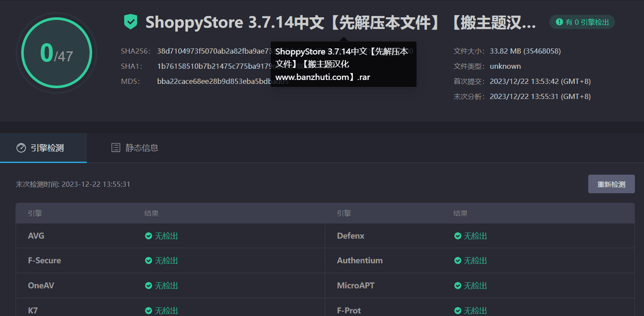Select the OneAV engine name
The height and width of the screenshot is (316, 644).
pyautogui.click(x=41, y=286)
